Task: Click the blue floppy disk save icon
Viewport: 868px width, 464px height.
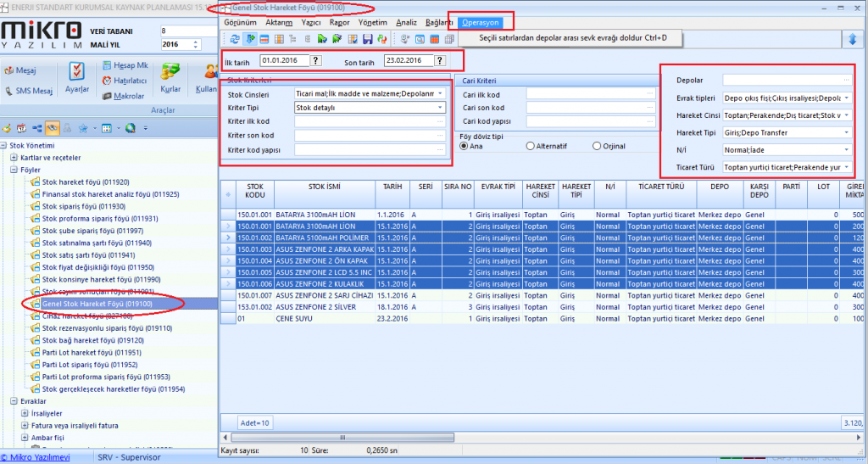Action: point(367,39)
